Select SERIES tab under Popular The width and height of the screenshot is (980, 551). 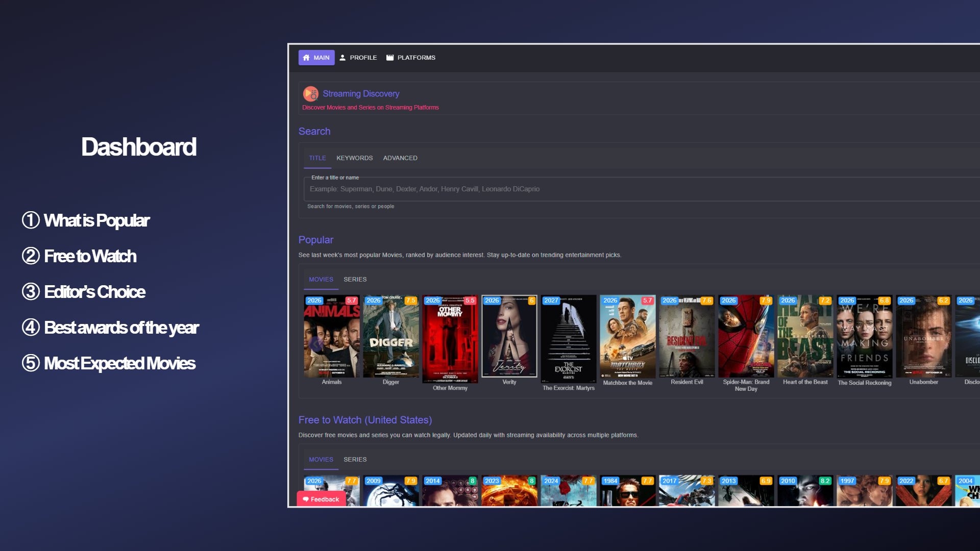(355, 280)
